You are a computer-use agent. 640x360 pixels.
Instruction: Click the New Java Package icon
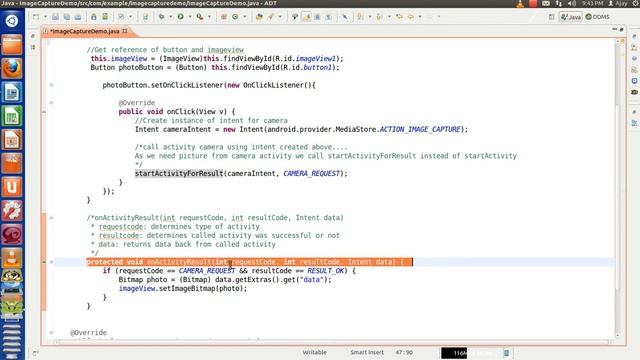[224, 17]
